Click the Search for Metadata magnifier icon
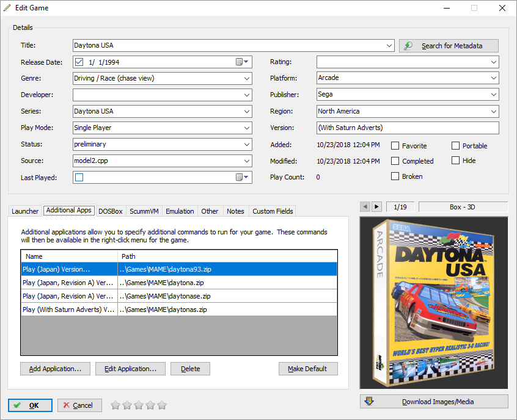Image resolution: width=517 pixels, height=420 pixels. tap(408, 45)
